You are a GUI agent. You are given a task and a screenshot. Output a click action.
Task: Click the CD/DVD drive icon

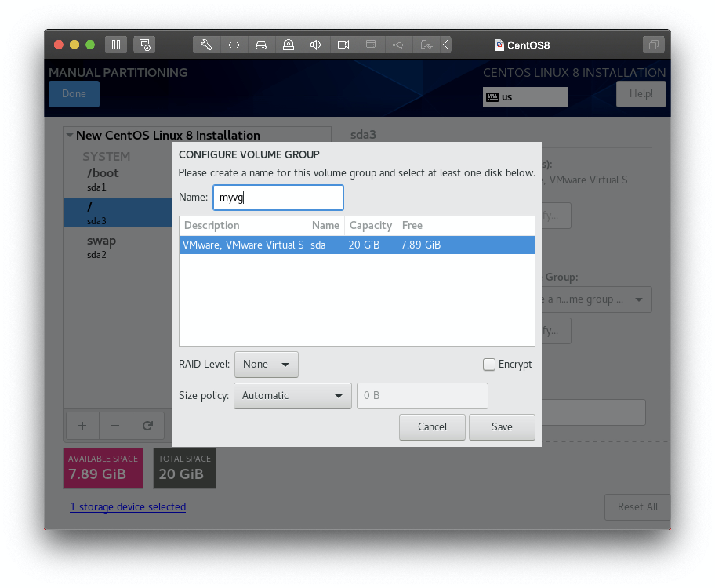pyautogui.click(x=289, y=45)
